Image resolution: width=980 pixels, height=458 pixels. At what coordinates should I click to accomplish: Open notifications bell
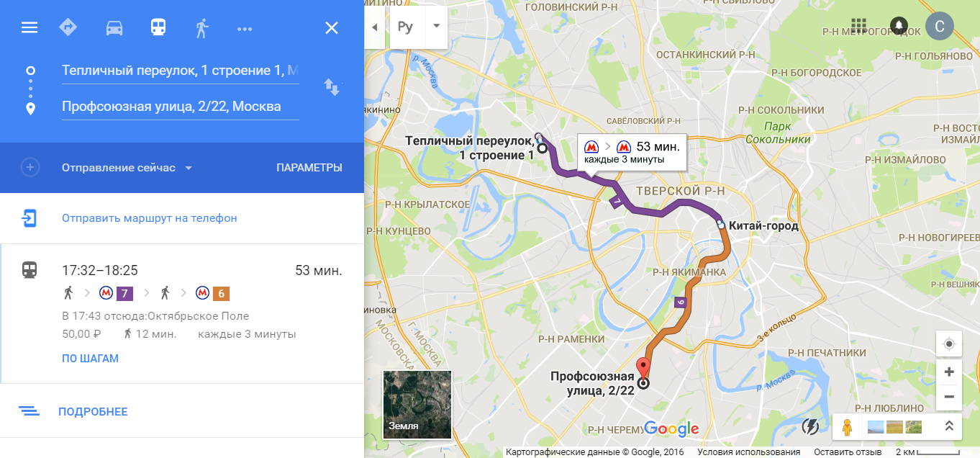pos(899,26)
